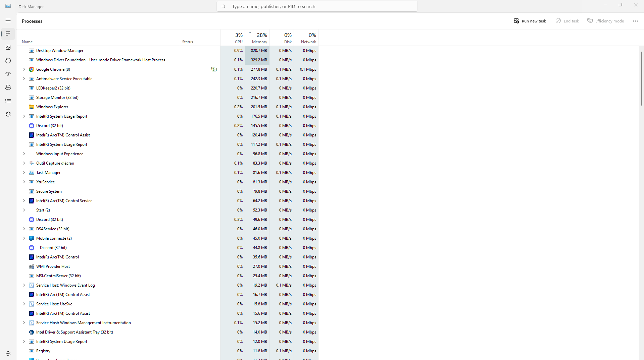Expand Antimalware Service Executable group
The width and height of the screenshot is (644, 360).
[x=24, y=79]
